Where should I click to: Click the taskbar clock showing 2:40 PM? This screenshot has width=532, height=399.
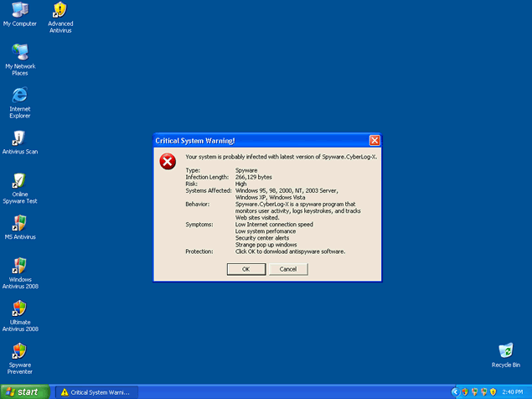coord(514,391)
